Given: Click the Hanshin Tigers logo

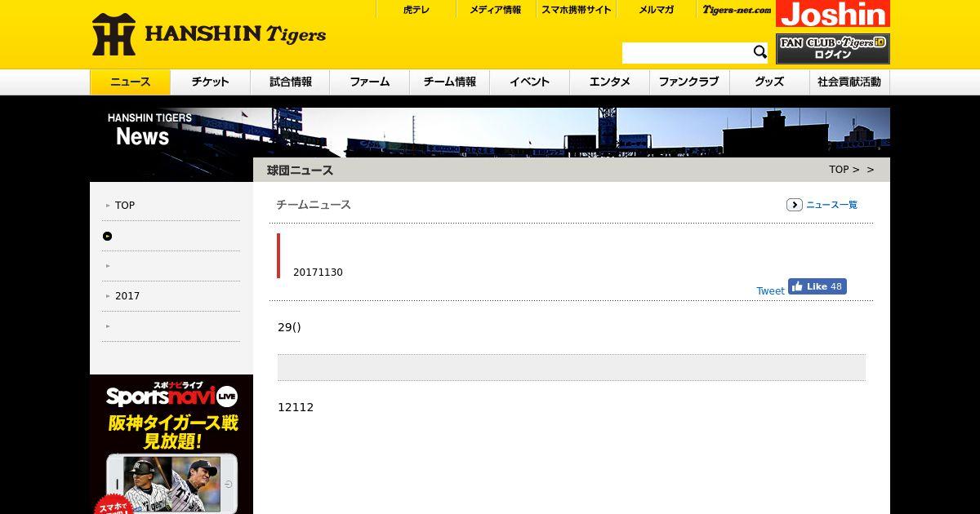Looking at the screenshot, I should (x=209, y=34).
